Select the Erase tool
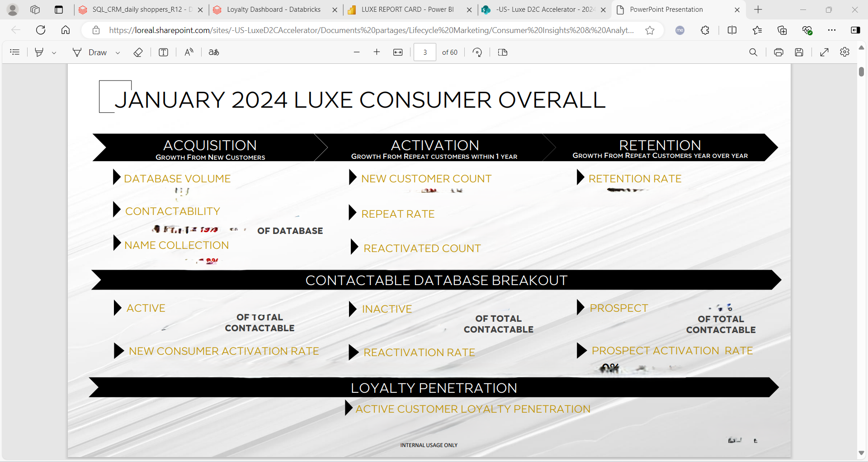The width and height of the screenshot is (868, 462). 138,52
